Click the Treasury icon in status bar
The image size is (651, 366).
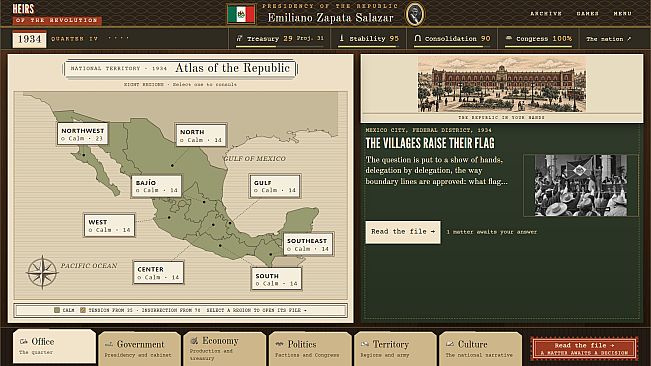(x=240, y=38)
